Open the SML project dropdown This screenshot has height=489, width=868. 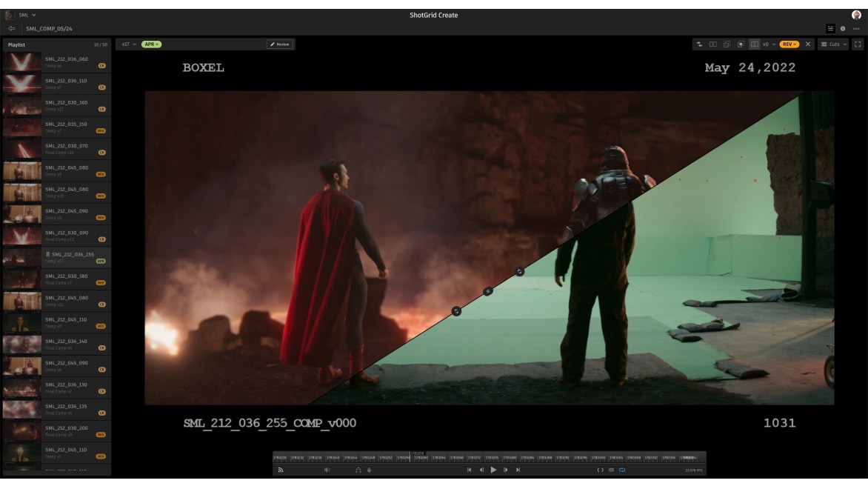pos(25,15)
